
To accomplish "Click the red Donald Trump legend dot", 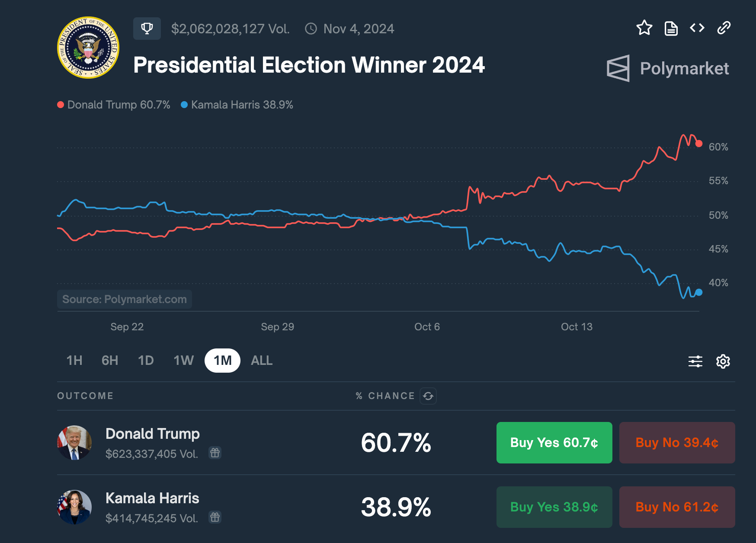I will 61,105.
